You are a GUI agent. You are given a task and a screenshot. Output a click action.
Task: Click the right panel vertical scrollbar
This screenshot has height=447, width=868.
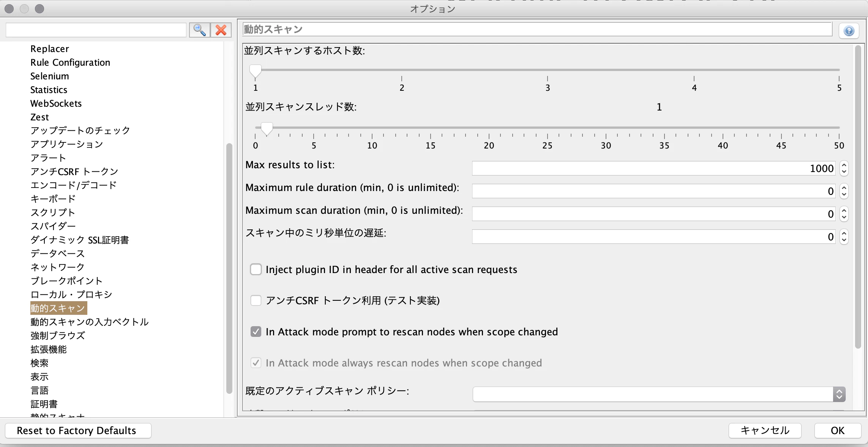[x=858, y=197]
